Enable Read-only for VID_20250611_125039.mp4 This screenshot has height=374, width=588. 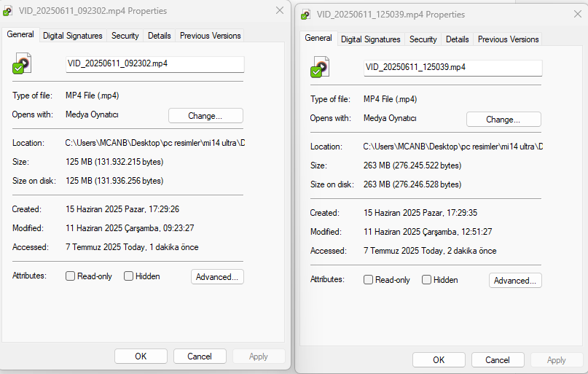click(369, 280)
